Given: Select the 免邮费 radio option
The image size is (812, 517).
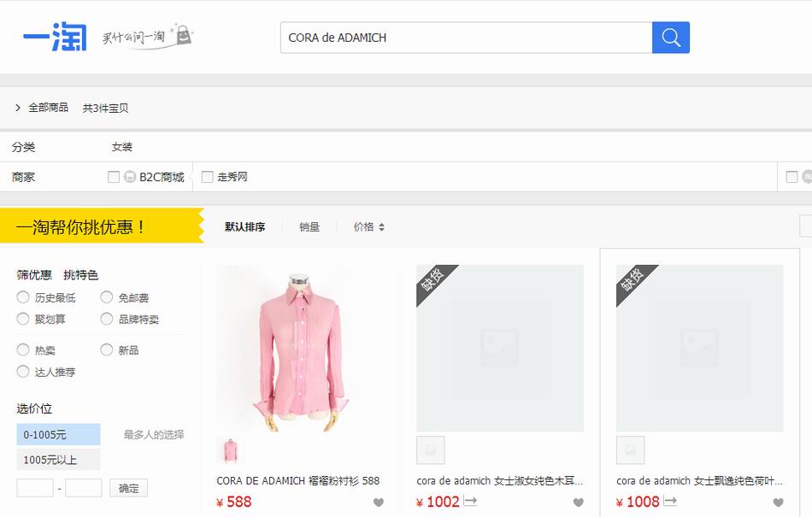Looking at the screenshot, I should tap(107, 297).
